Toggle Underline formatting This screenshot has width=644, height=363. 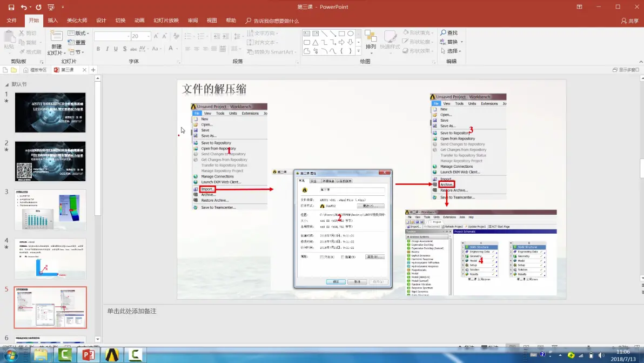(x=116, y=49)
